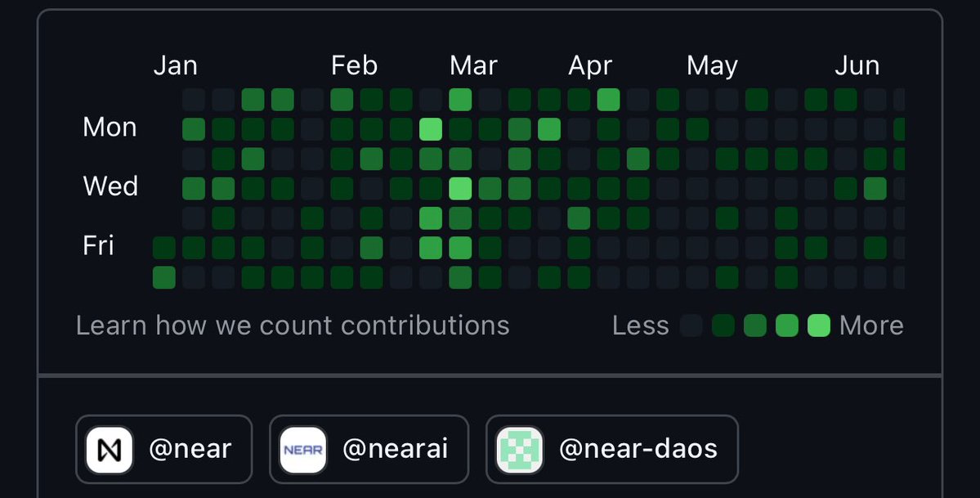Click the darkest legend swatch beside Less

691,326
